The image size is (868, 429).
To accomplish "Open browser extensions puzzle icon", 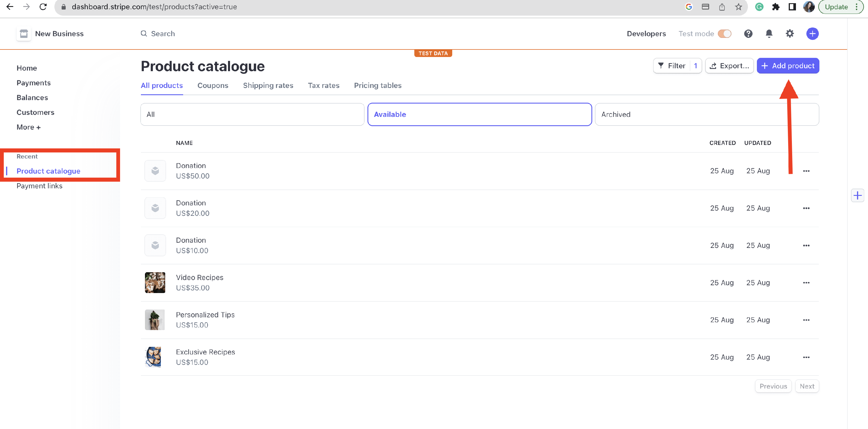I will point(776,7).
